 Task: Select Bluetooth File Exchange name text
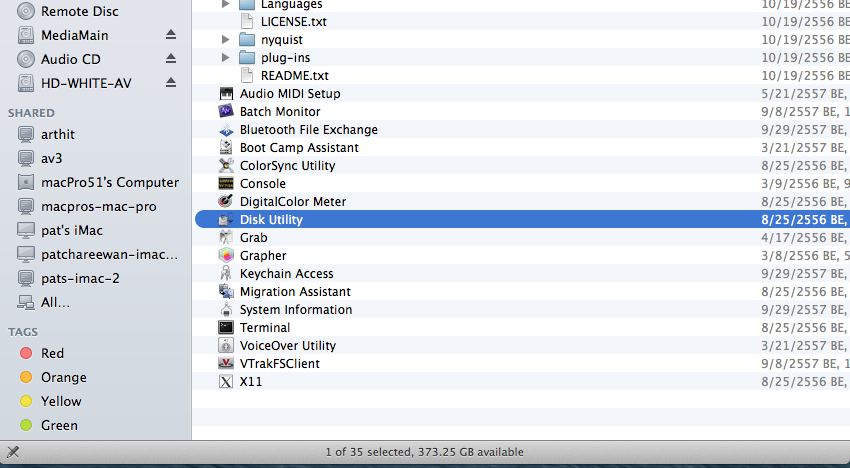pos(308,130)
